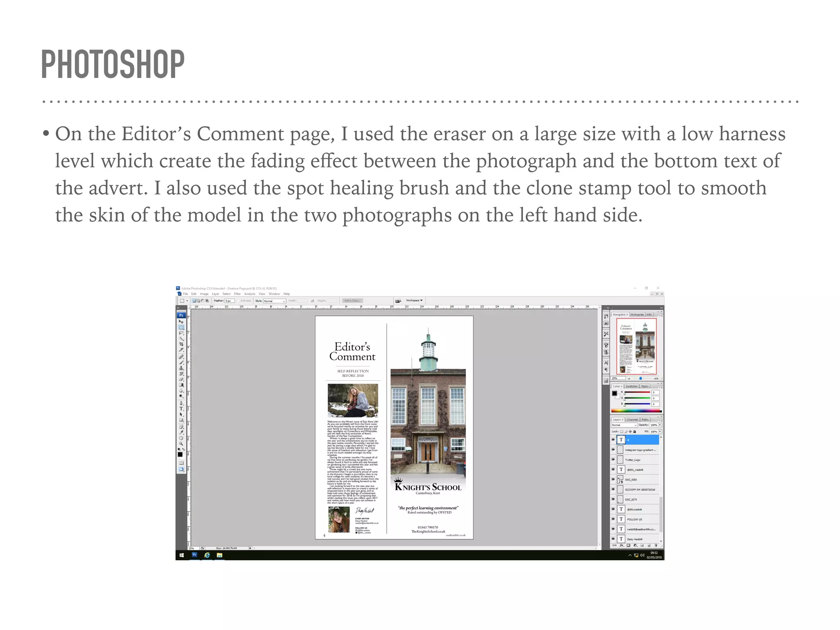
Task: Click the Add layer style fx icon
Action: (x=621, y=546)
